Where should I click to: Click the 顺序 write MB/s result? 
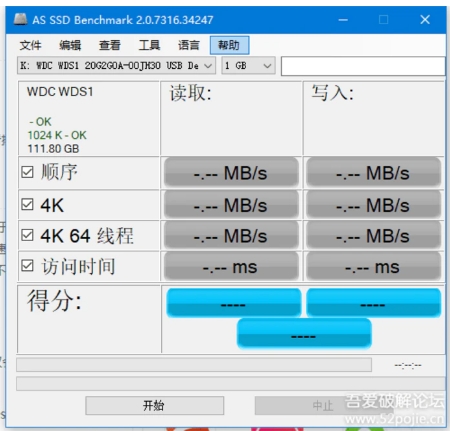(373, 173)
